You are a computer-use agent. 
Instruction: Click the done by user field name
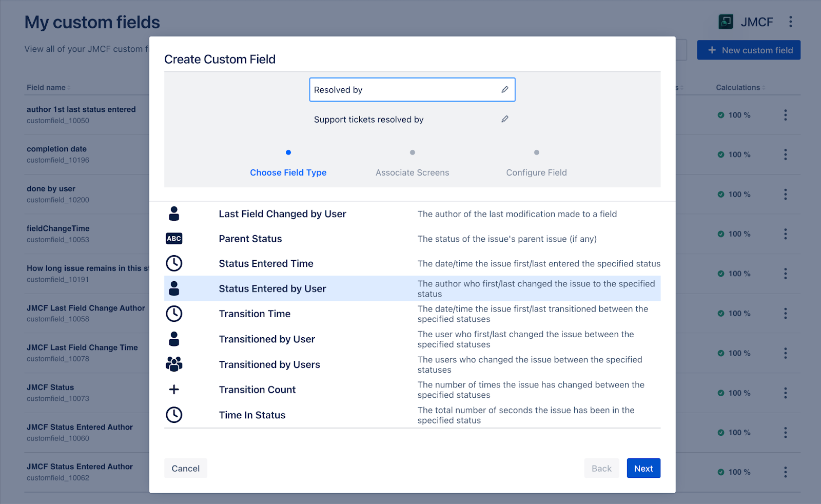pyautogui.click(x=51, y=188)
